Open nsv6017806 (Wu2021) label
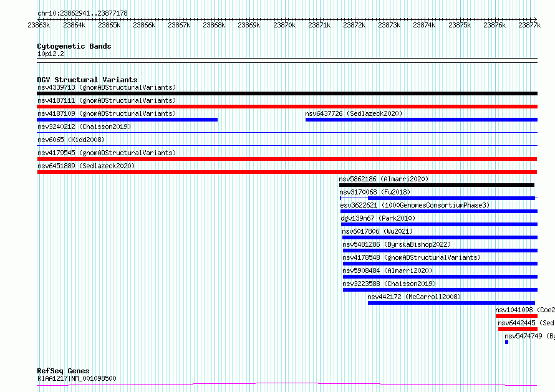 click(377, 231)
